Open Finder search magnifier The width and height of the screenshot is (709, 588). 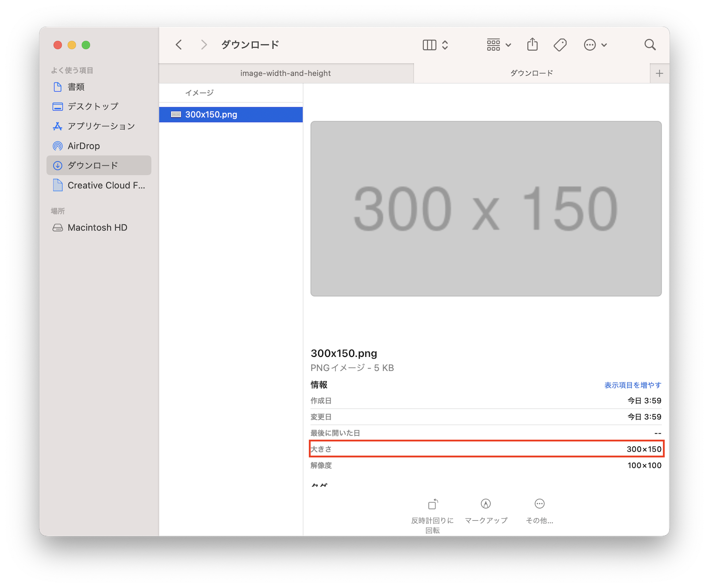click(650, 45)
